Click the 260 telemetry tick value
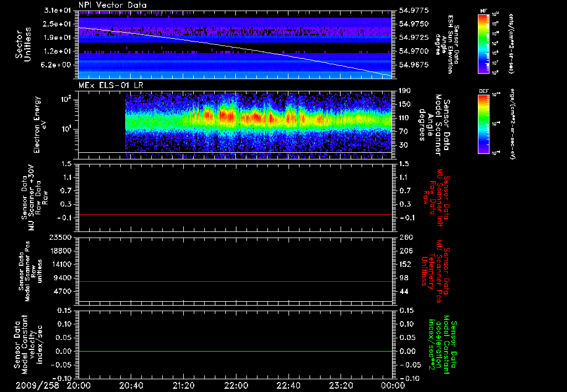The image size is (567, 392). coord(405,237)
